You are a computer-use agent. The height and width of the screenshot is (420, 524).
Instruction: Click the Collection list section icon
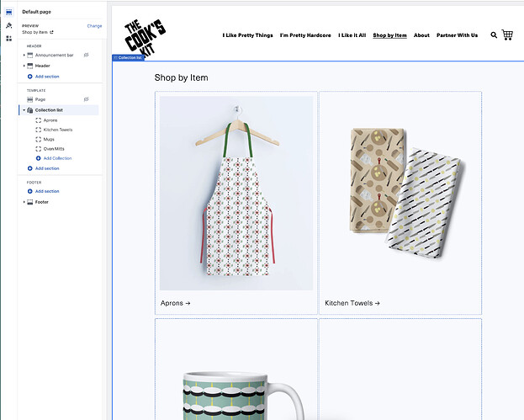(29, 110)
